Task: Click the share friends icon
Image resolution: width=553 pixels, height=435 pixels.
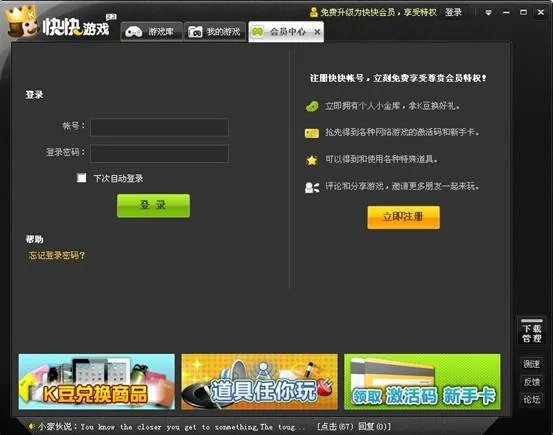Action: point(312,187)
